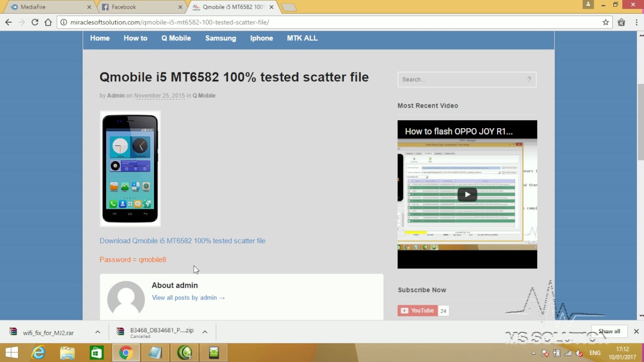Expand options for wifi_fix_for_MJ2.rar download
This screenshot has width=644, height=362.
tap(98, 332)
